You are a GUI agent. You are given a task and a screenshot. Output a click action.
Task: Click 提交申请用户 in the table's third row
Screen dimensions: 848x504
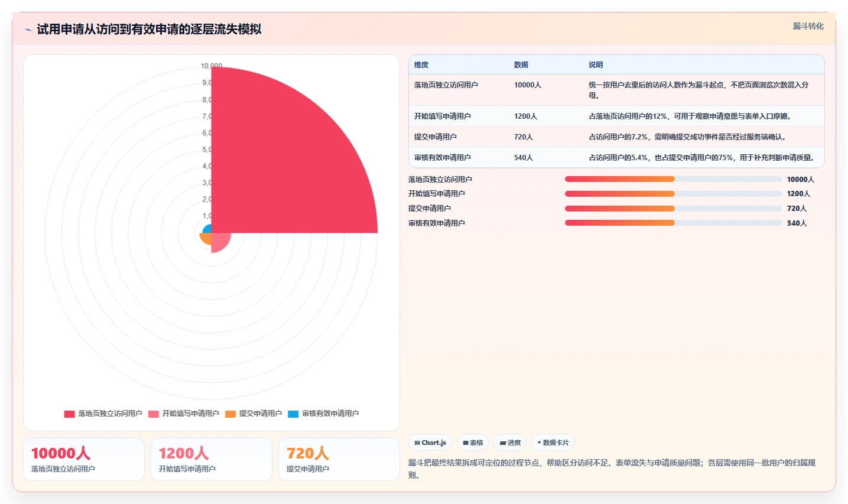tap(436, 137)
